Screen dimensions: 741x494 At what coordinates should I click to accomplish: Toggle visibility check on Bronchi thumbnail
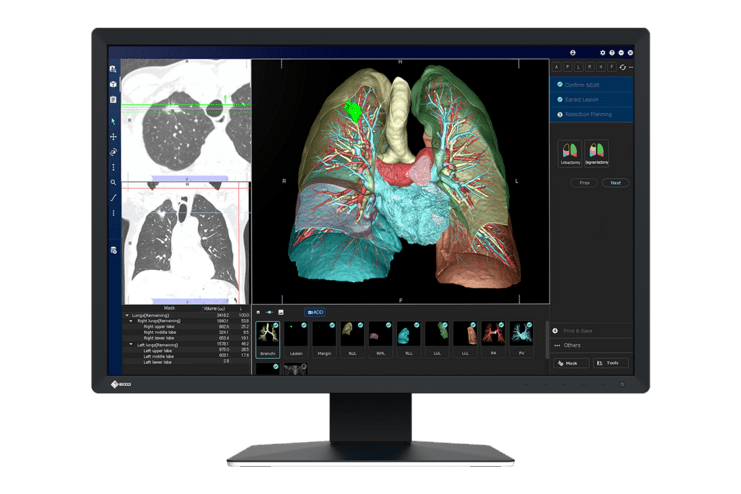[276, 325]
